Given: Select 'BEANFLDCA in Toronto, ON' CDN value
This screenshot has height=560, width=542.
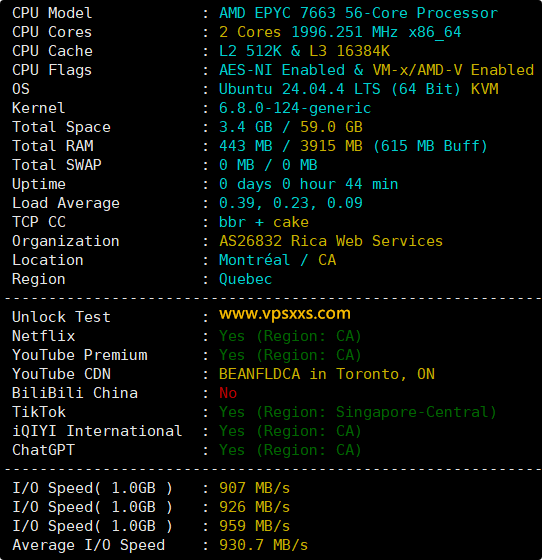Looking at the screenshot, I should 327,374.
